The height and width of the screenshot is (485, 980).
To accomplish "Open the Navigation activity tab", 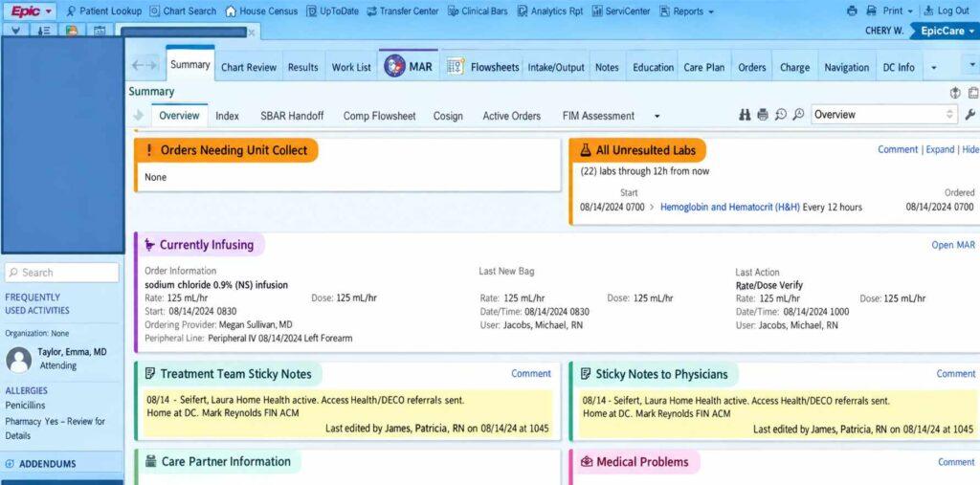I will click(846, 68).
